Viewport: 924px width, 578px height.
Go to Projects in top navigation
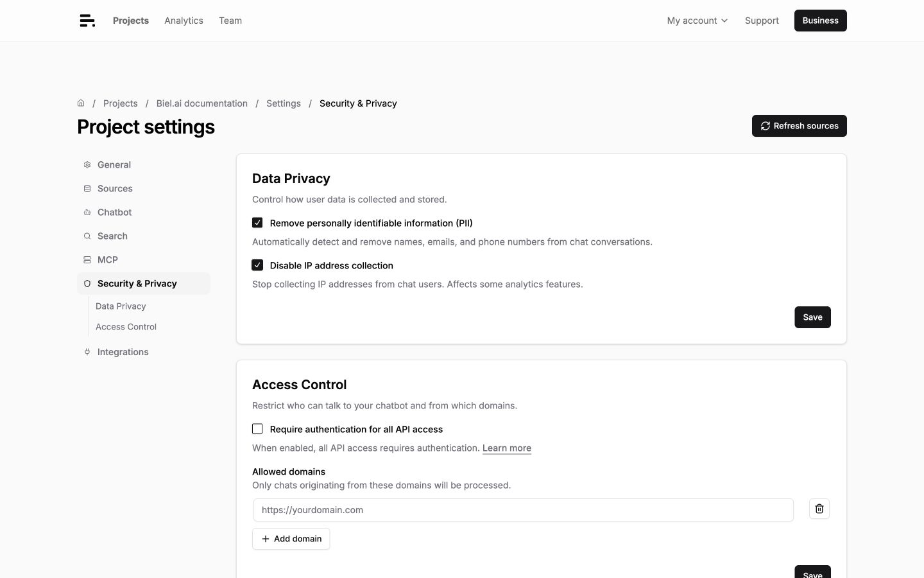pos(131,21)
